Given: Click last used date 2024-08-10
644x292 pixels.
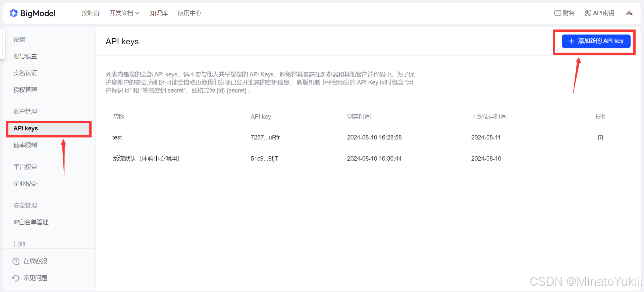Looking at the screenshot, I should pos(486,159).
